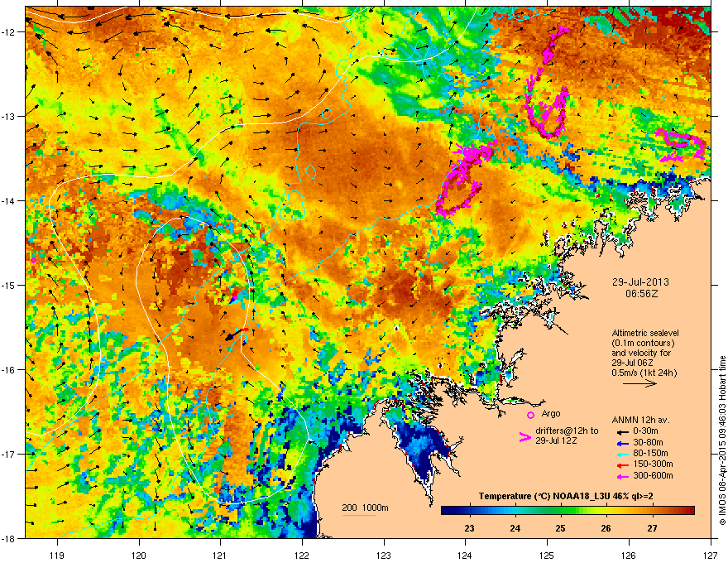The image size is (728, 563).
Task: Click the 'and velocity for' caption line
Action: pos(640,353)
